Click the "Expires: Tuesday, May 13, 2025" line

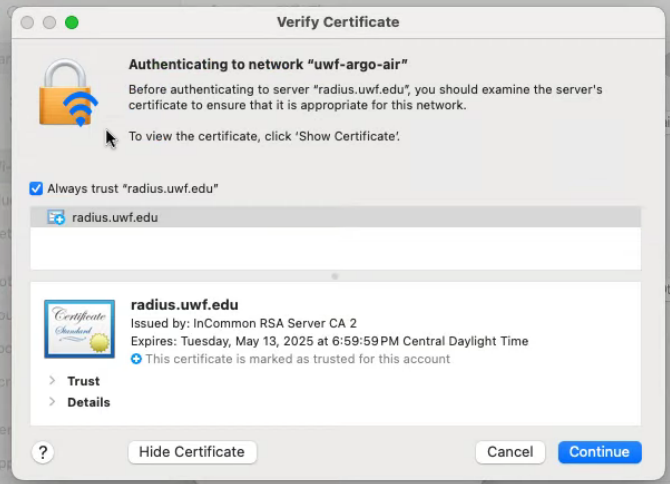329,341
